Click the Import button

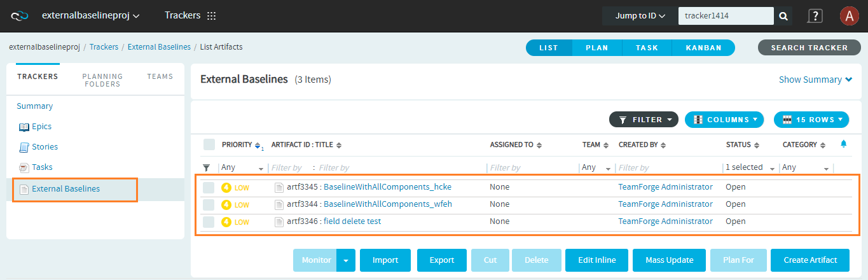point(385,260)
